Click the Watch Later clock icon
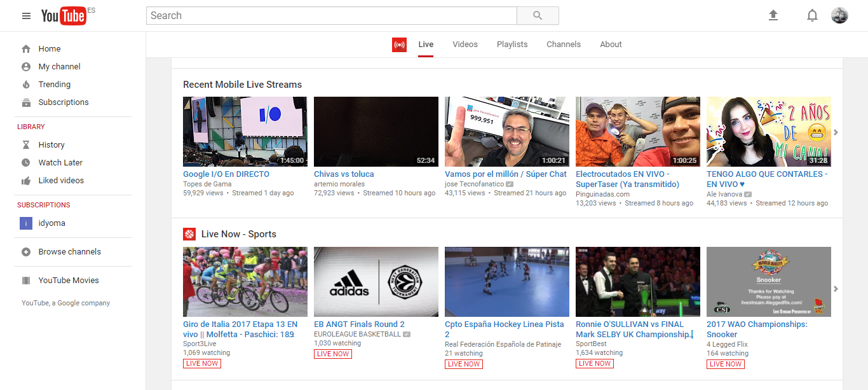 pos(26,163)
